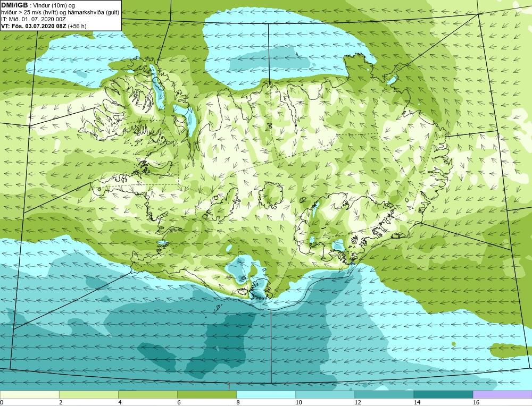Click the 0–2 m/s pale cream legend swatch

(29, 394)
